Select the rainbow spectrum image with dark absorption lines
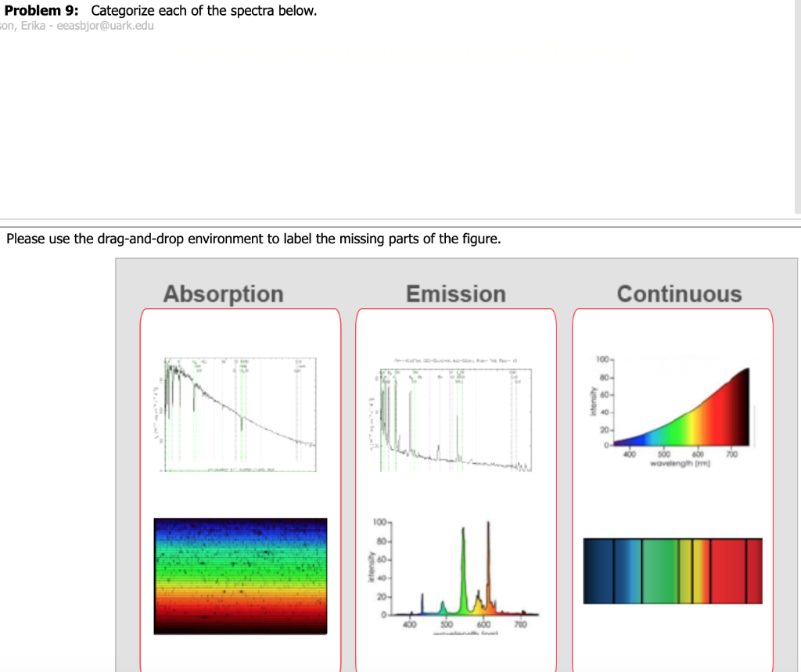 point(239,575)
